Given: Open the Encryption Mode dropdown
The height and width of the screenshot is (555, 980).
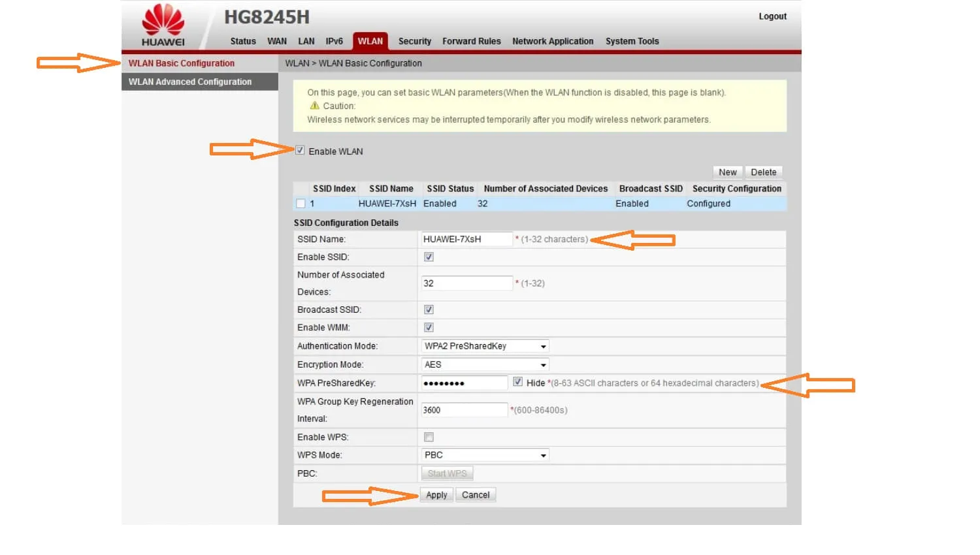Looking at the screenshot, I should click(485, 364).
